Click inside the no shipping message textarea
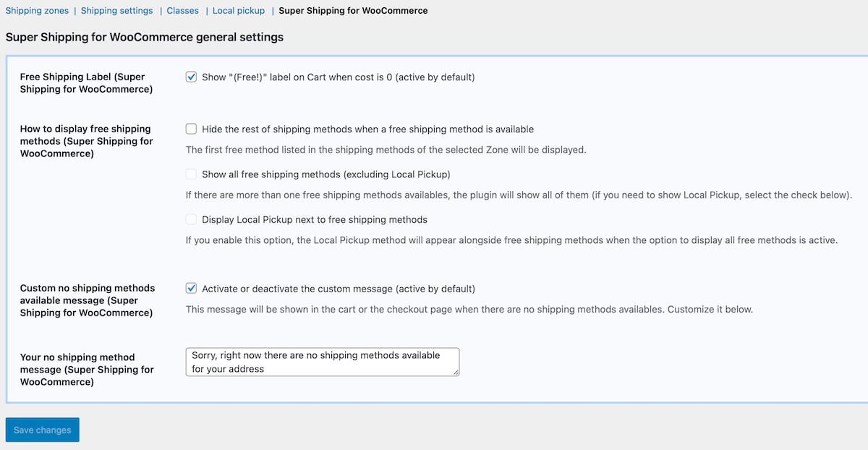 point(322,362)
